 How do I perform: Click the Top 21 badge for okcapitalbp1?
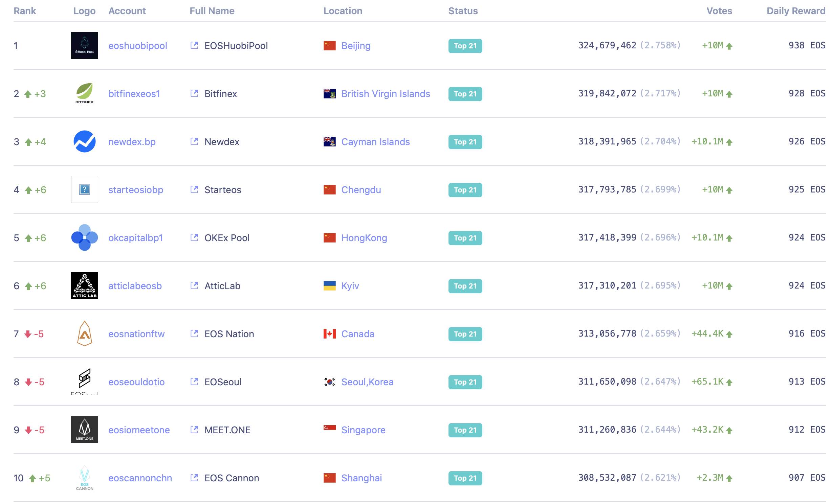tap(465, 238)
